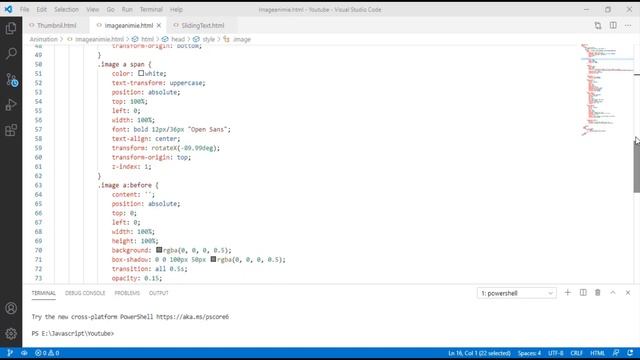Click line number 63 in gutter

click(38, 185)
